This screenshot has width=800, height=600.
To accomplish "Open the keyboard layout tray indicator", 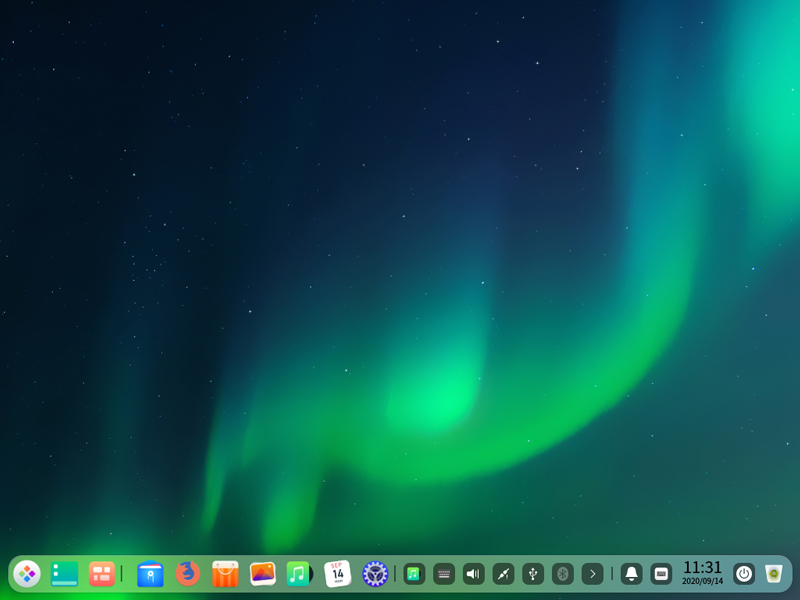I will pos(443,573).
